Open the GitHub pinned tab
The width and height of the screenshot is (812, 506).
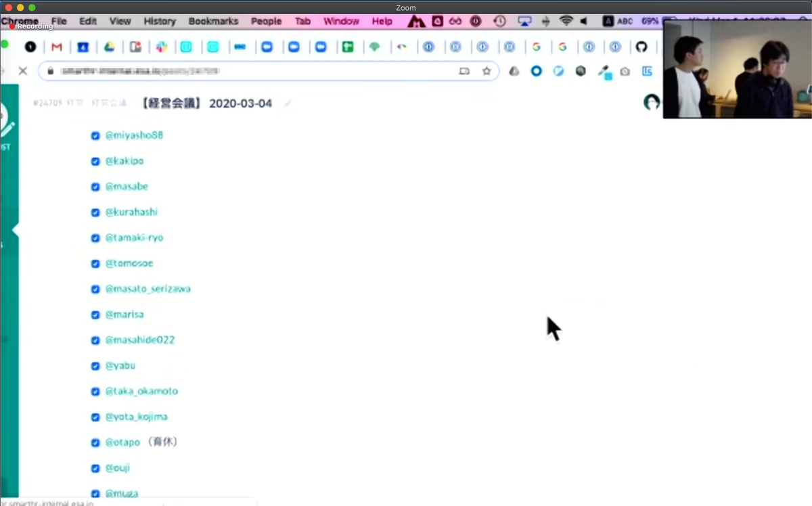(641, 47)
